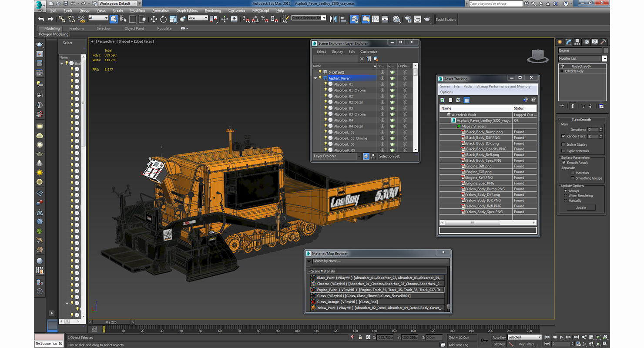Refresh the Asset Tracking list
The height and width of the screenshot is (348, 644).
pos(443,100)
